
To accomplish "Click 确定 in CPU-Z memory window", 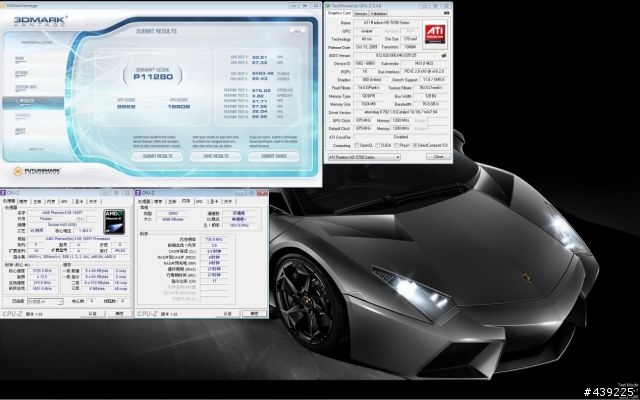I will point(254,313).
